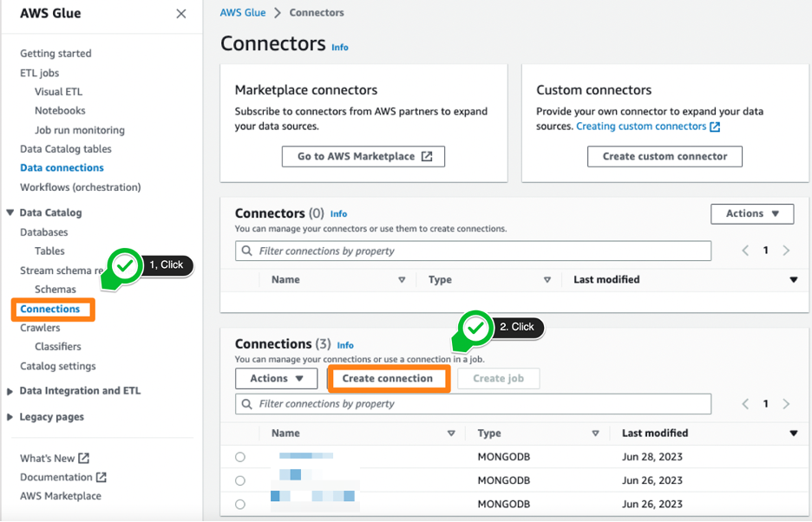Open the Actions dropdown in Connections panel
Image resolution: width=812 pixels, height=522 pixels.
click(276, 379)
